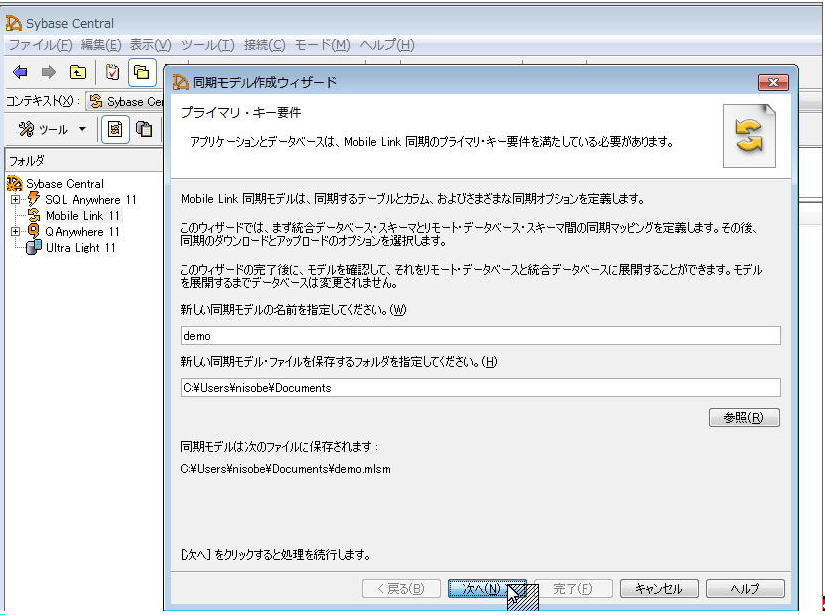Select Ultra Light 11 in folder tree
825x615 pixels.
[x=80, y=248]
